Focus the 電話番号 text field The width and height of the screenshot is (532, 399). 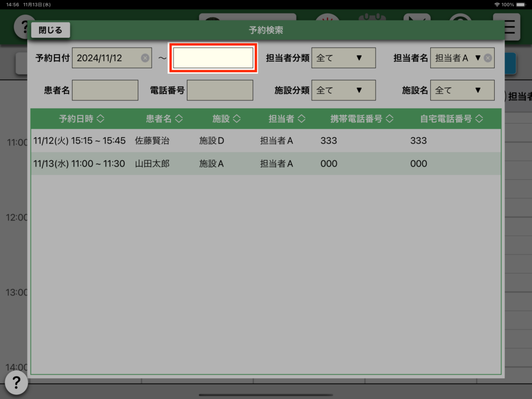point(220,90)
